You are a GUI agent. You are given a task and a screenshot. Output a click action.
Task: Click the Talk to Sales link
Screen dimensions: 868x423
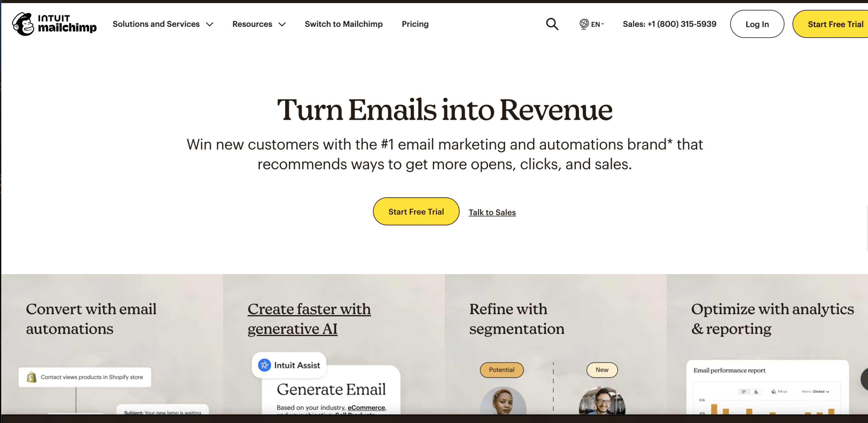point(492,212)
